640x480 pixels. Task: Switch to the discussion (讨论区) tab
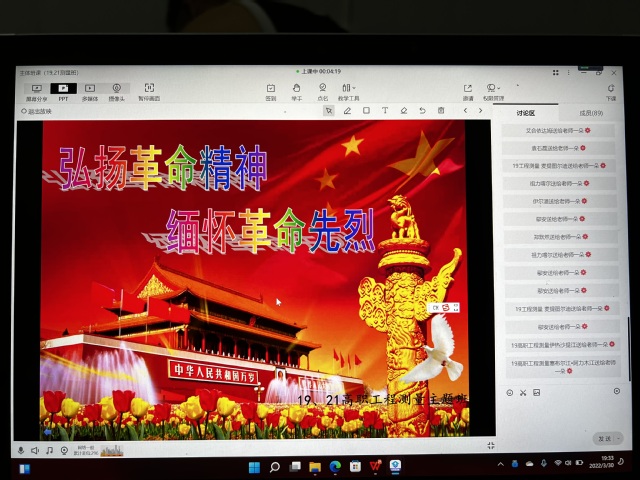coord(525,113)
